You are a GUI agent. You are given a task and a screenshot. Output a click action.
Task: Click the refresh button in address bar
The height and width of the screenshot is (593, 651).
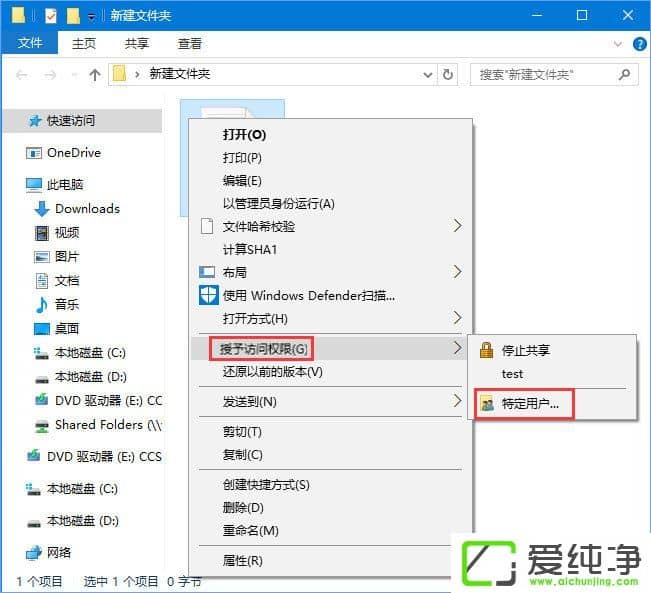448,75
